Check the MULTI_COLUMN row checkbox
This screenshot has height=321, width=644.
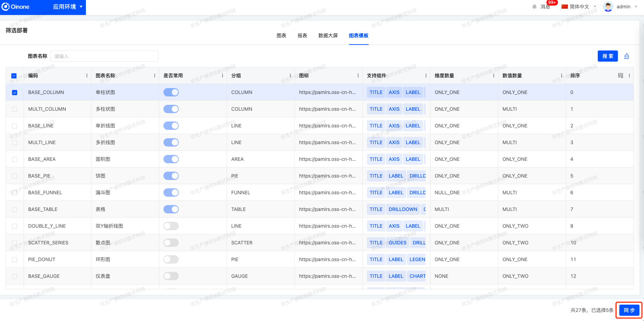15,109
